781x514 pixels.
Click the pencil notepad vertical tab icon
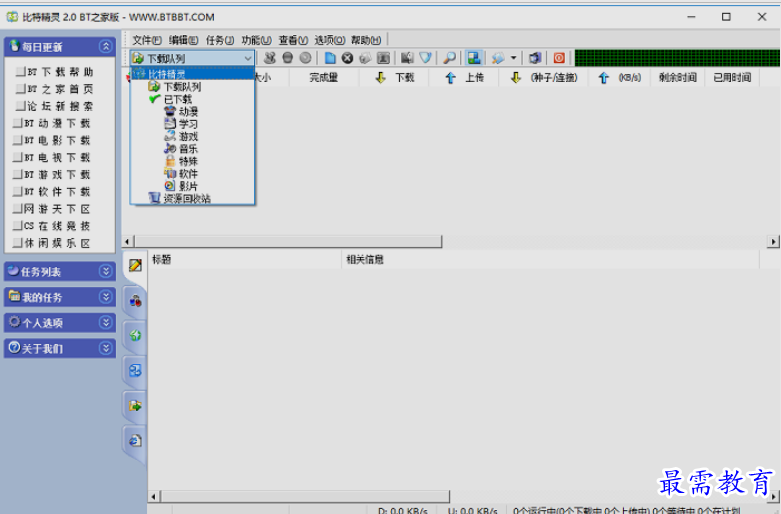[x=135, y=265]
